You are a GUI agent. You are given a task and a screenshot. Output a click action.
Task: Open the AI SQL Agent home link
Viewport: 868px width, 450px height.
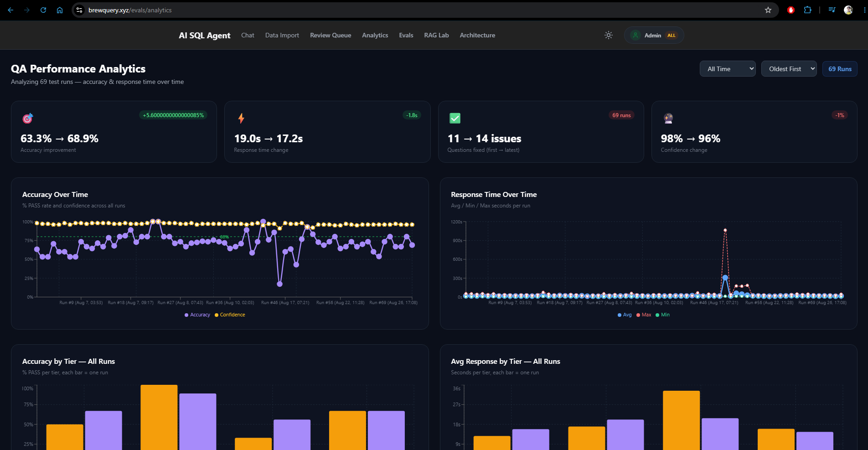pos(204,35)
